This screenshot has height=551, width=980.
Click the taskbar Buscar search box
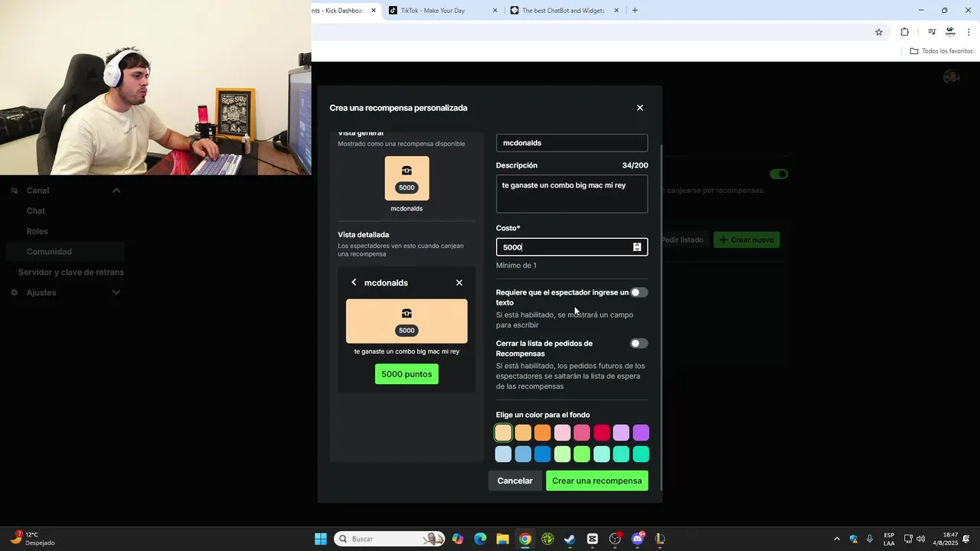pyautogui.click(x=389, y=539)
